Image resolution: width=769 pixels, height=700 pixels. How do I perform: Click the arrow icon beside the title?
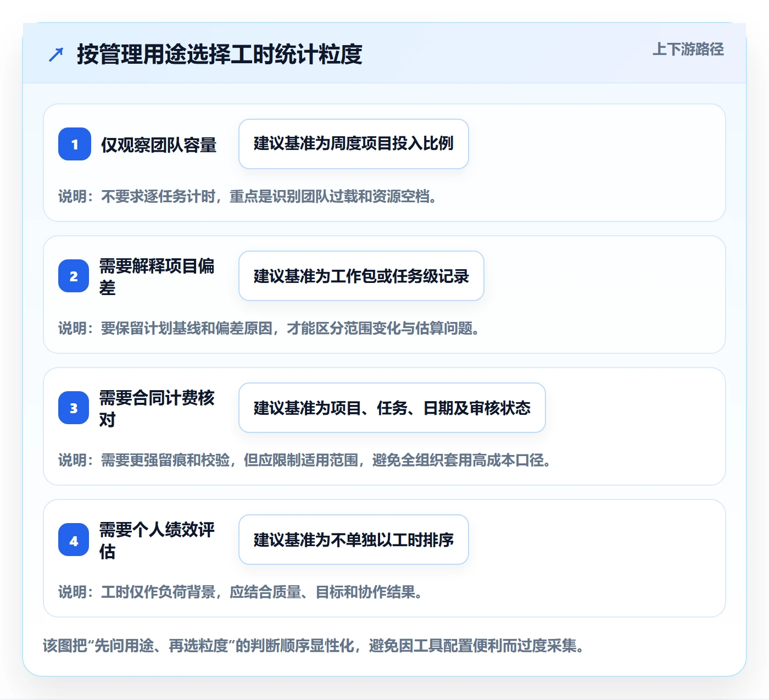pos(56,54)
